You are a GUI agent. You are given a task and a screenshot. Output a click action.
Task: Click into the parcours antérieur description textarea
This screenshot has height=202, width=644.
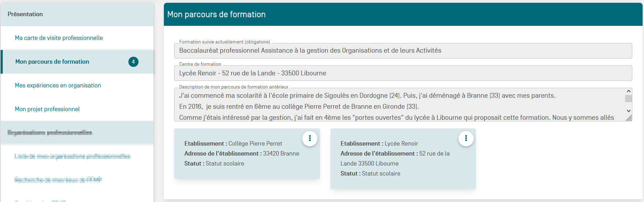[x=398, y=105]
